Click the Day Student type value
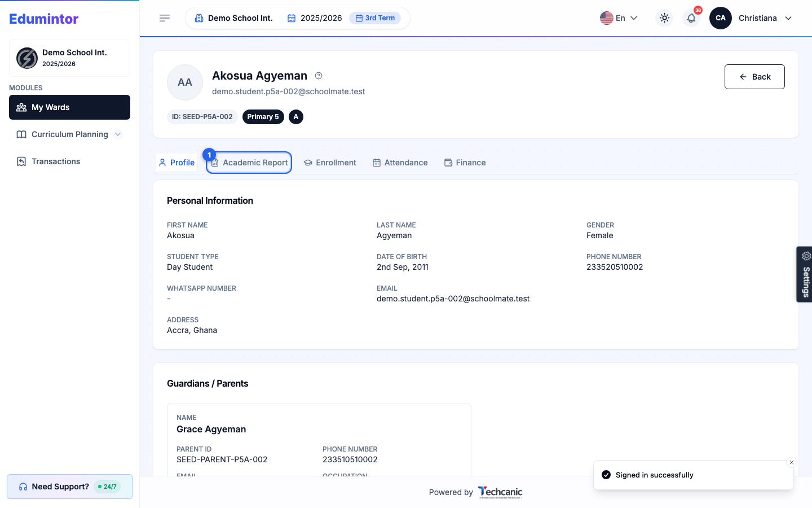The height and width of the screenshot is (508, 812). pyautogui.click(x=189, y=267)
